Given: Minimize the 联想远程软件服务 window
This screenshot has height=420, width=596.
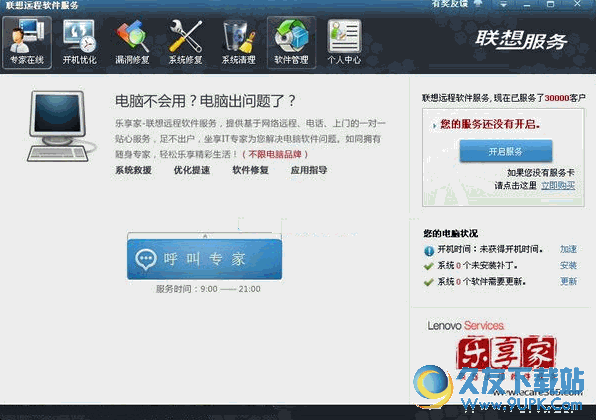Looking at the screenshot, I should coord(527,5).
